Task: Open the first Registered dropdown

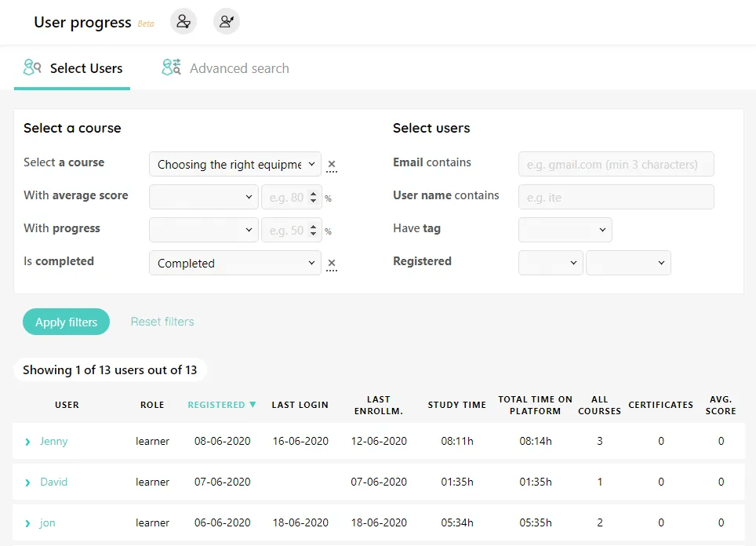Action: click(551, 263)
